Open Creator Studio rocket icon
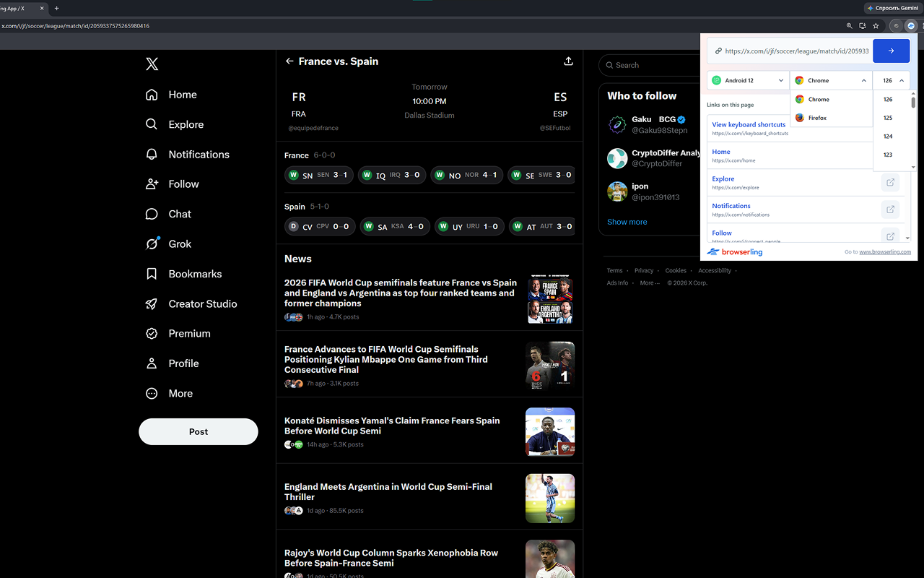 point(152,304)
